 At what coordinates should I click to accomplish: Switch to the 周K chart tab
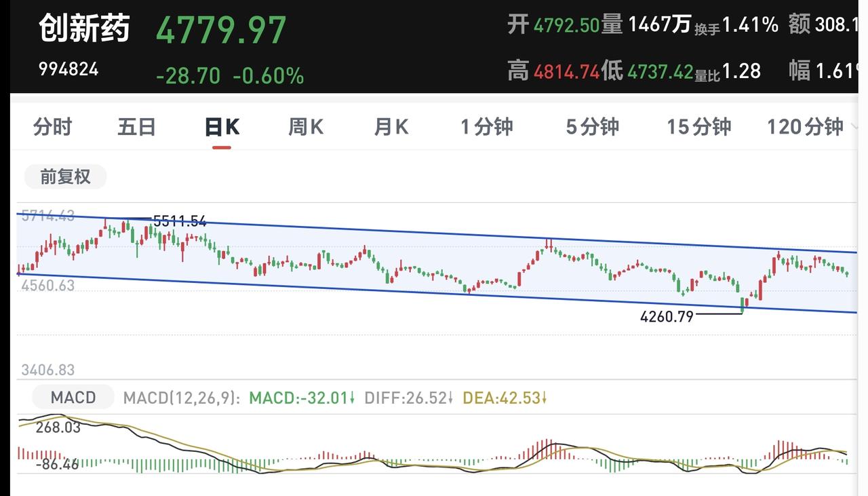[306, 127]
